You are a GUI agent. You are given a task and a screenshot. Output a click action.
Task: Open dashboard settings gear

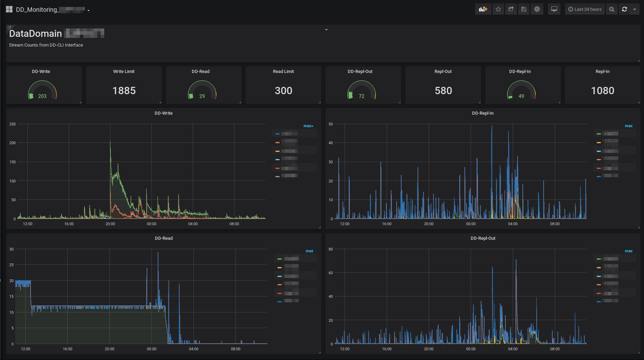pos(537,9)
